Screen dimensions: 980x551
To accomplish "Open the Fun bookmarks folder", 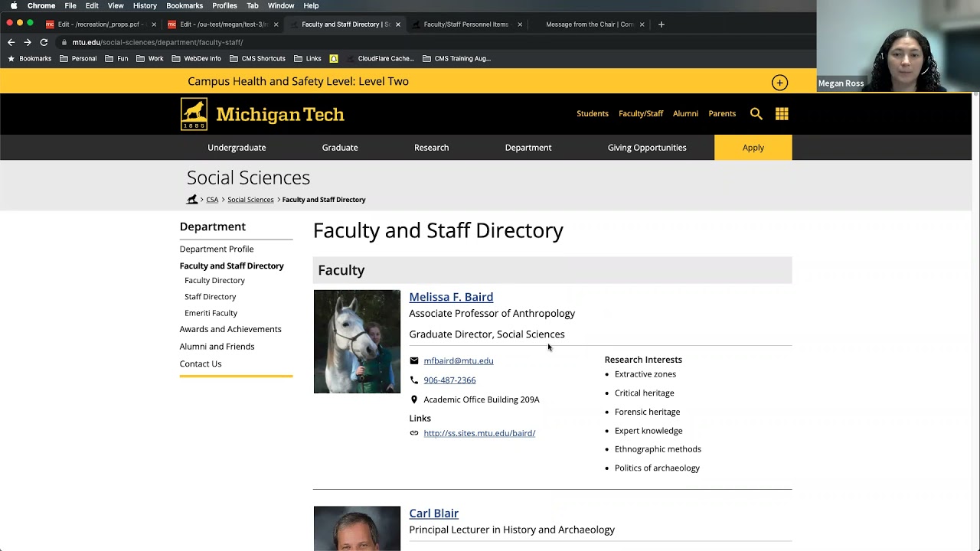I will tap(116, 58).
